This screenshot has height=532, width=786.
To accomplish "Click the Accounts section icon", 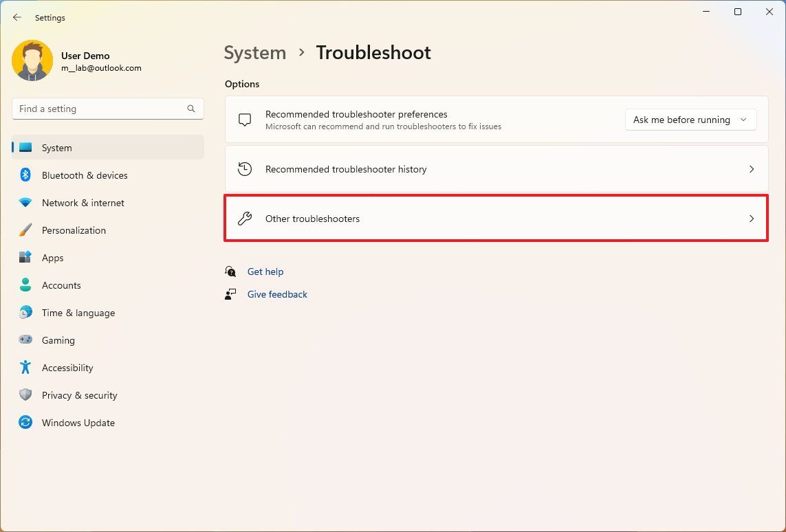I will pyautogui.click(x=25, y=285).
